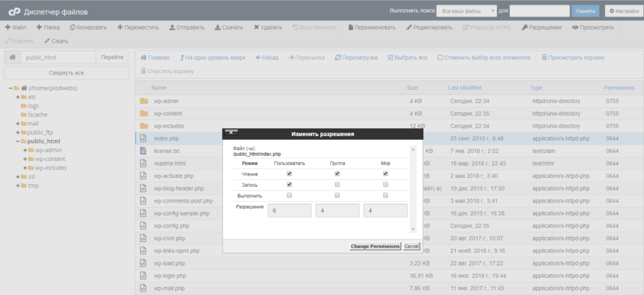The width and height of the screenshot is (644, 295).
Task: Select the logs folder in tree
Action: (x=33, y=106)
